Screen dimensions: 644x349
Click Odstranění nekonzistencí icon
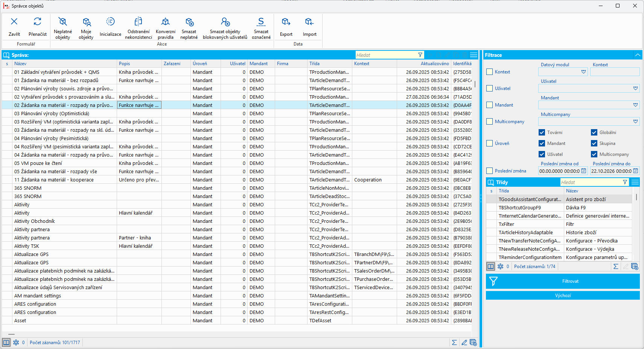click(139, 21)
